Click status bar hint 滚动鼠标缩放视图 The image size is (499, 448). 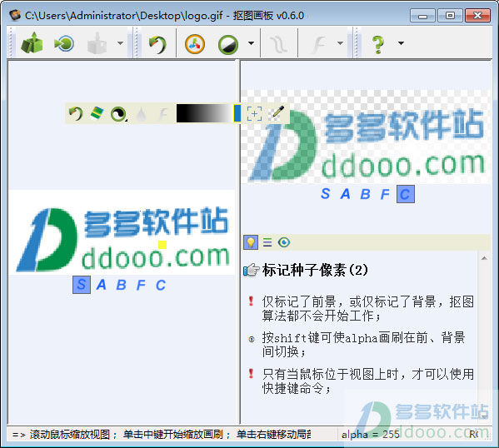(70, 435)
